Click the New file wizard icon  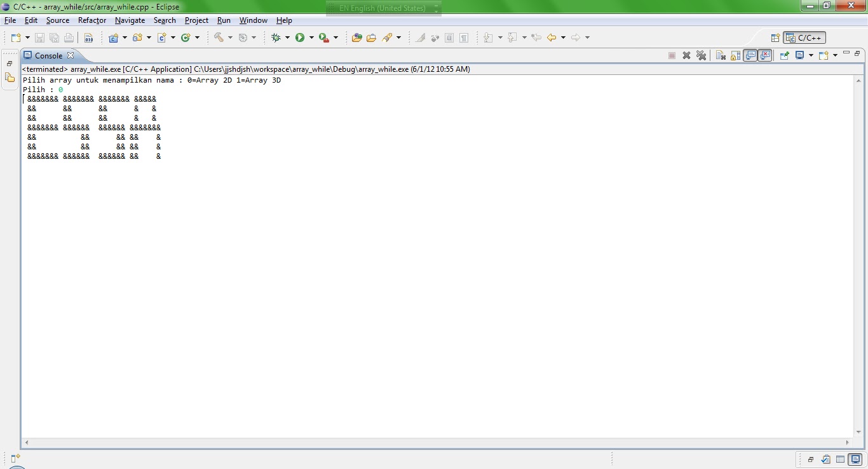16,37
